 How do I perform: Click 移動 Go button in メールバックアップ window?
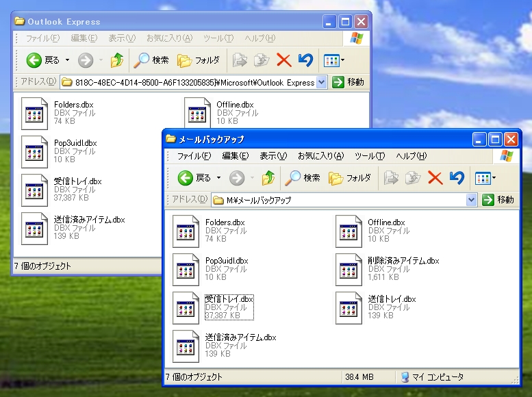coord(498,200)
